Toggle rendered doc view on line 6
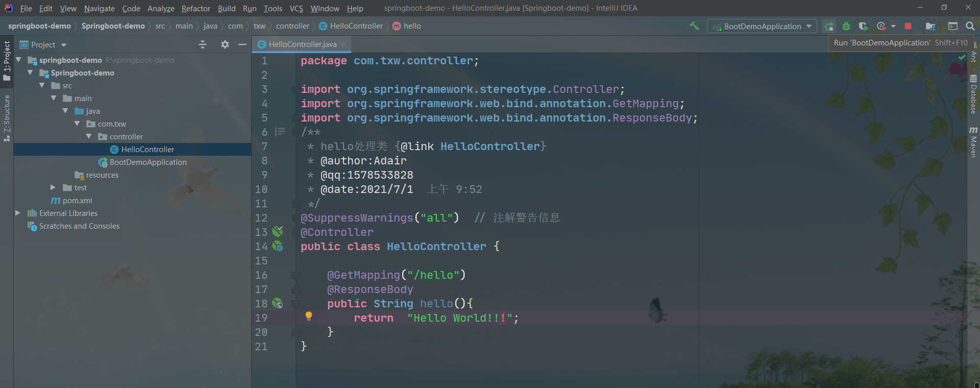 280,132
